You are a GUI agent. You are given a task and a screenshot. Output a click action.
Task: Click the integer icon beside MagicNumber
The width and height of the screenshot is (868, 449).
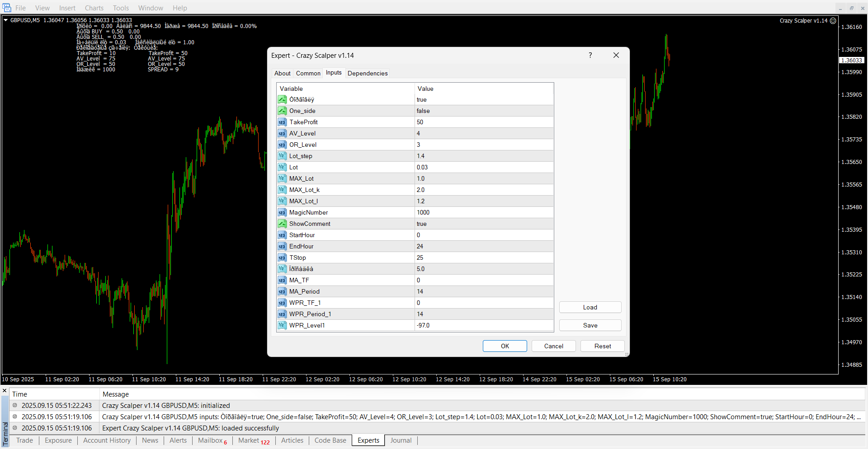(x=282, y=212)
